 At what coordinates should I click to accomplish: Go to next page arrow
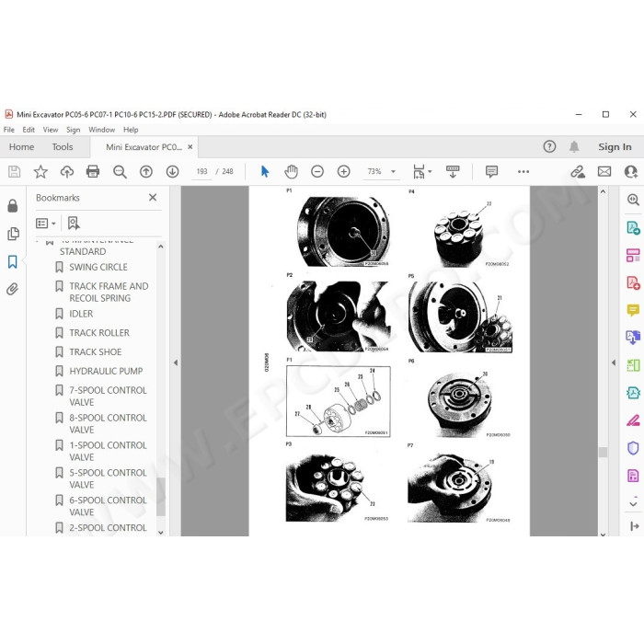pos(173,171)
